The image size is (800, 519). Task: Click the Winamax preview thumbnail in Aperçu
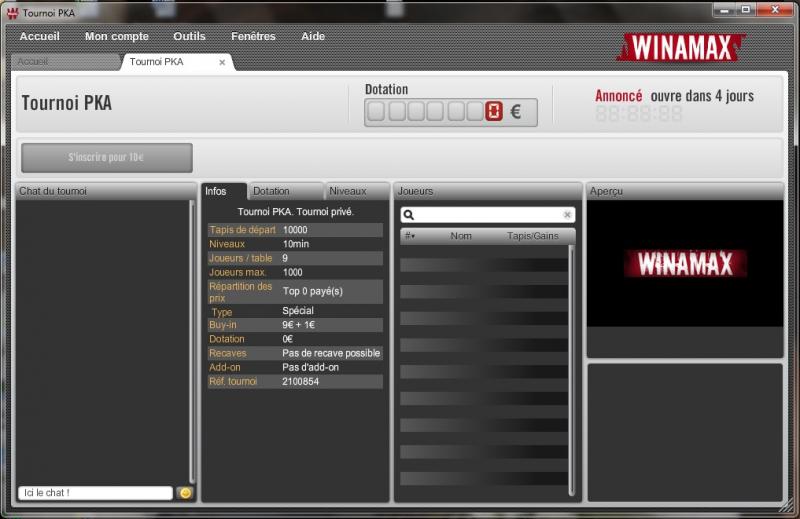[x=685, y=263]
